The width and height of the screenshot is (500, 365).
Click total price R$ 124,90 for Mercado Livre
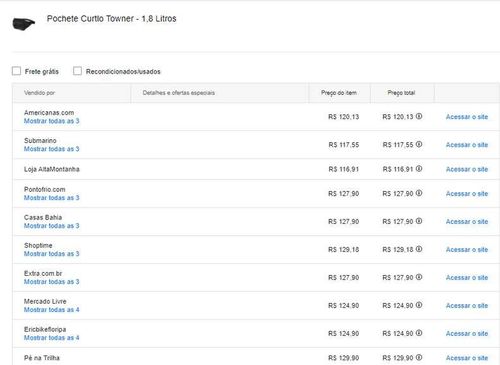(x=398, y=306)
